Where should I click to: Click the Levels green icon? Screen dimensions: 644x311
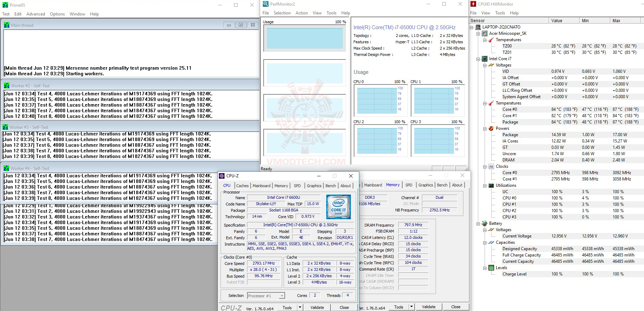tap(491, 268)
